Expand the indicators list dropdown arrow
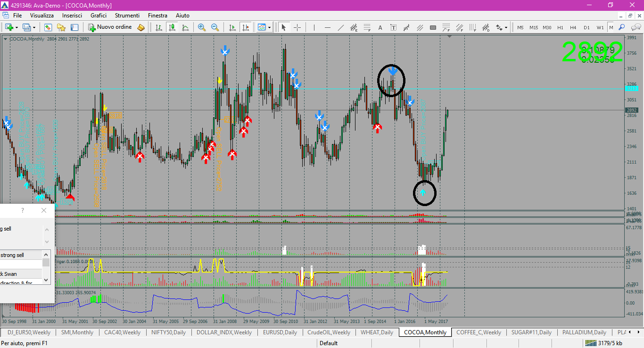Image resolution: width=644 pixels, height=348 pixels. 270,27
